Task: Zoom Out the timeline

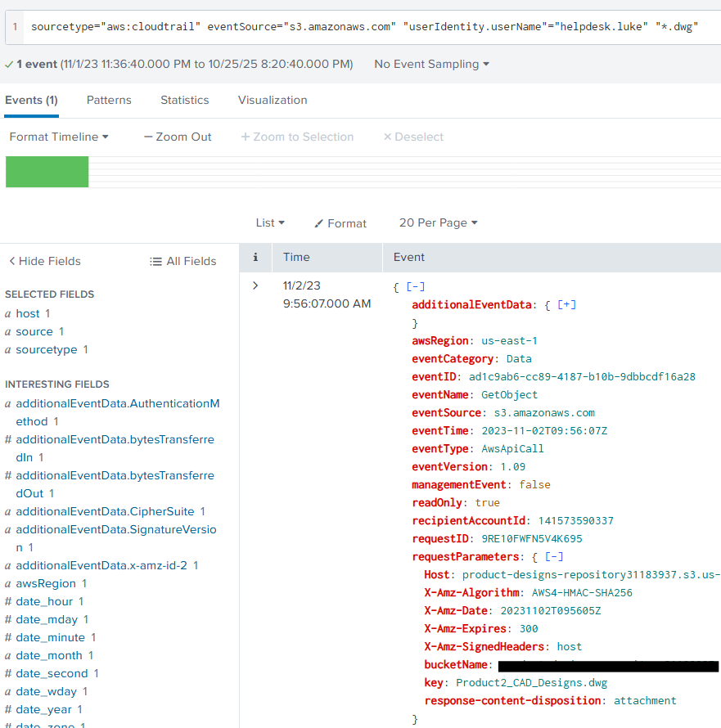Action: 178,137
